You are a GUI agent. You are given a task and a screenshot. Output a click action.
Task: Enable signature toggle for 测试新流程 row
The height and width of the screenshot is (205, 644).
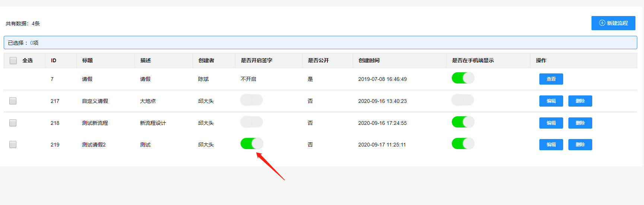point(251,122)
